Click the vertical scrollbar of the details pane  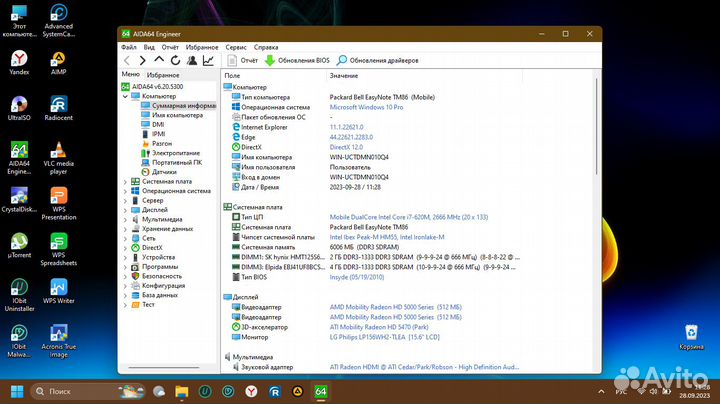click(x=596, y=127)
